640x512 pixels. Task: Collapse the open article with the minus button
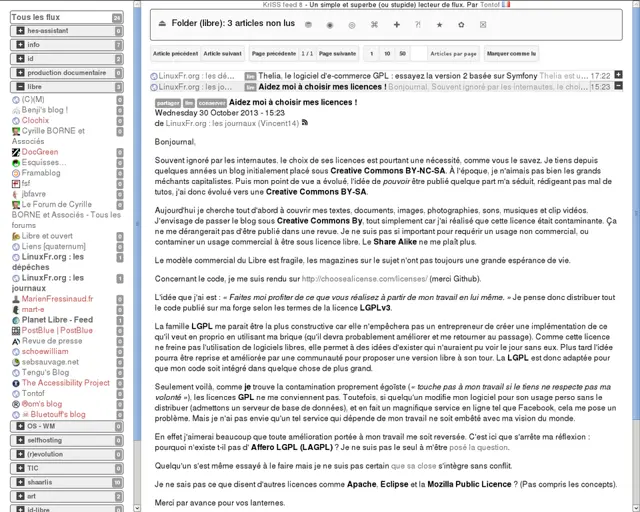(618, 86)
